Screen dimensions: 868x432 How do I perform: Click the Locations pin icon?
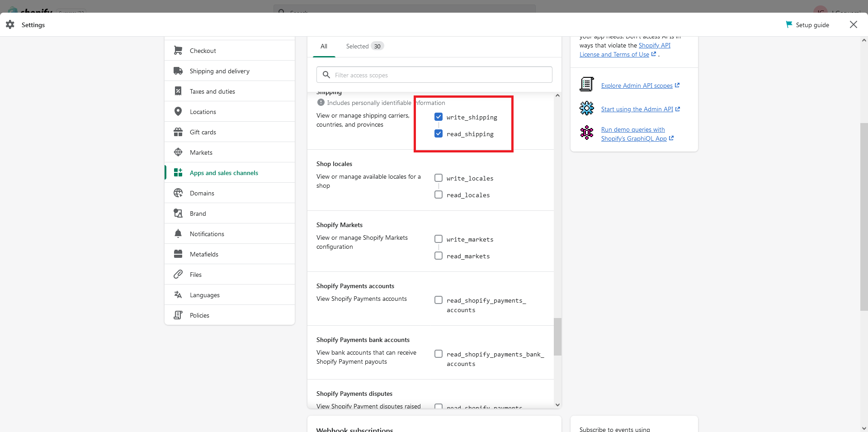coord(178,112)
